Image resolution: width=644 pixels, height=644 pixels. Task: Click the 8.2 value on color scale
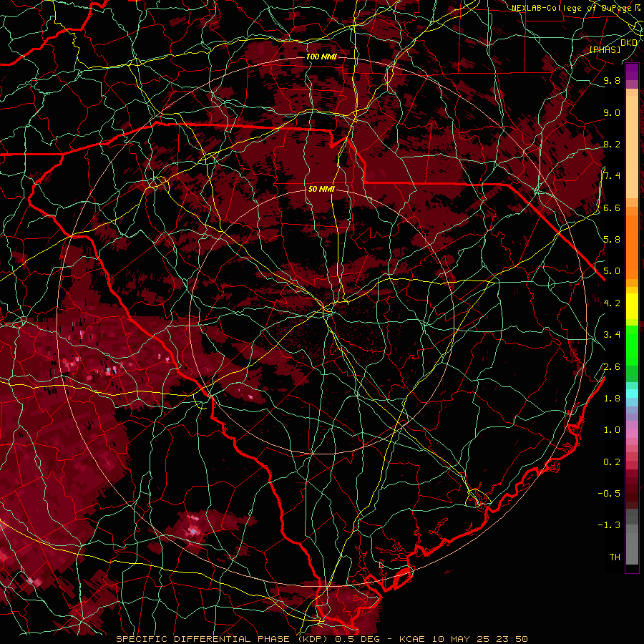click(x=612, y=144)
